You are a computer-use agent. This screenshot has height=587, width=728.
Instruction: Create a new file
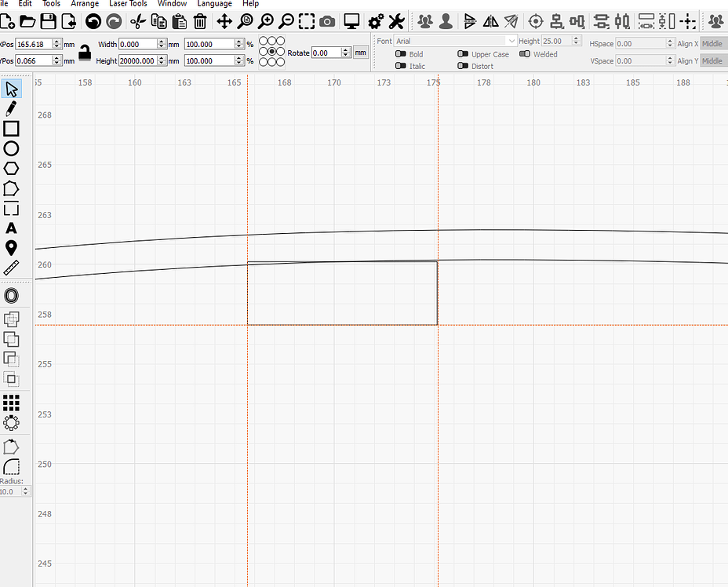pyautogui.click(x=6, y=21)
